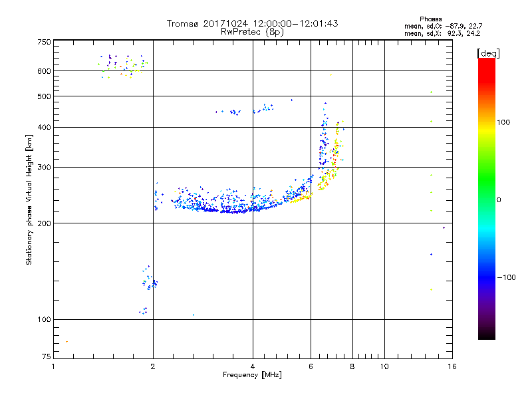Click the x-axis '6' tick label
Image resolution: width=532 pixels, height=399 pixels.
click(x=311, y=366)
